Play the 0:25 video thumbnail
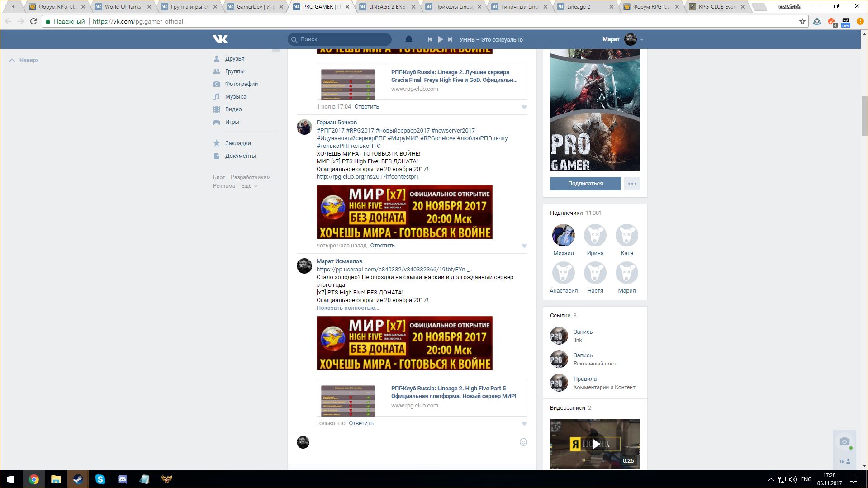868x488 pixels. [595, 444]
